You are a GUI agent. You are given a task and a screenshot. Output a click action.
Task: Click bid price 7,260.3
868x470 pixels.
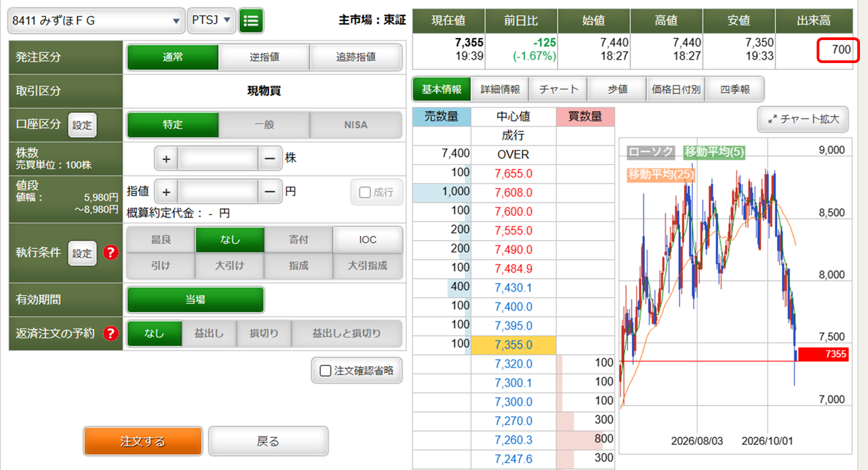pyautogui.click(x=513, y=439)
